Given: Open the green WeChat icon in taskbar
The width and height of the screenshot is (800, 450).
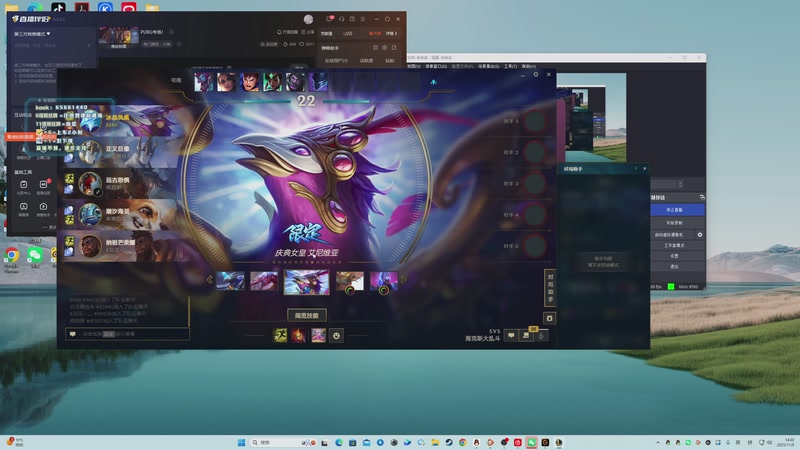Looking at the screenshot, I should tap(531, 442).
